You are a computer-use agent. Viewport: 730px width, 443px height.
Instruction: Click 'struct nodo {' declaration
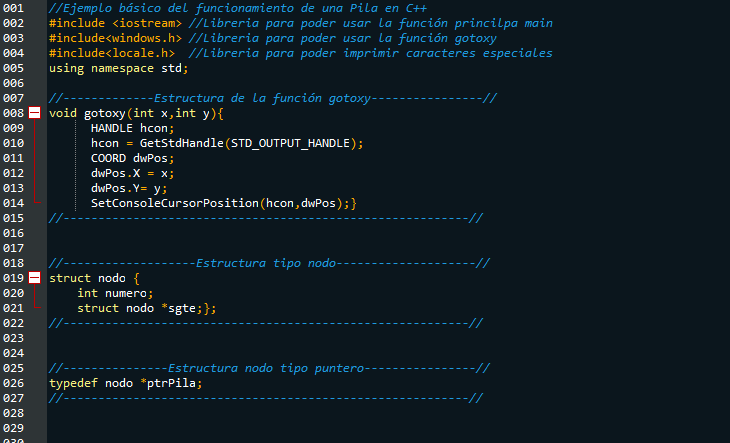(94, 278)
